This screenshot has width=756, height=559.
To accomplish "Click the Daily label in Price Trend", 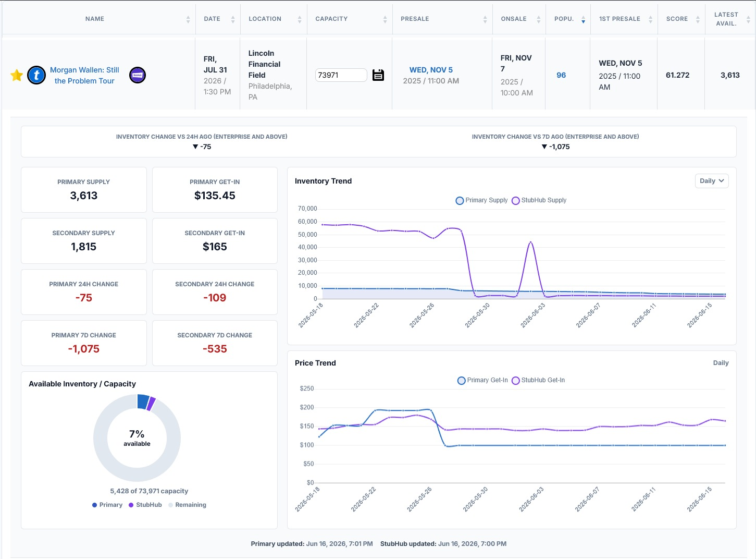I will (721, 363).
